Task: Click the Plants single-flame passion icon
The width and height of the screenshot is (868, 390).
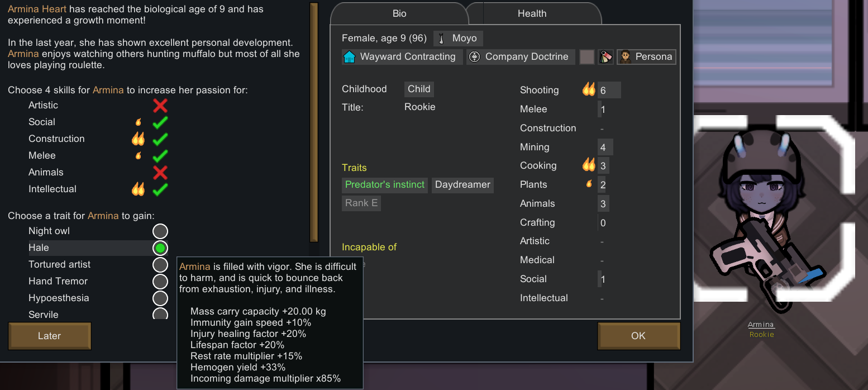Action: pyautogui.click(x=589, y=184)
